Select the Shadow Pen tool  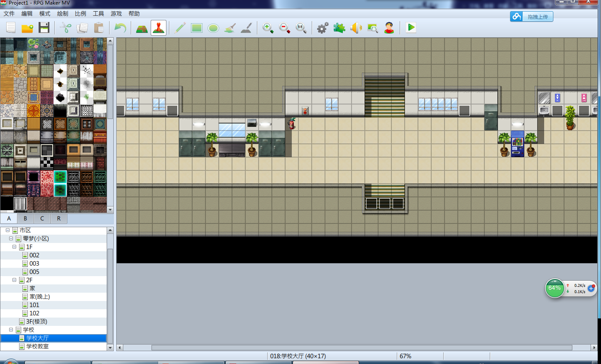[x=247, y=28]
